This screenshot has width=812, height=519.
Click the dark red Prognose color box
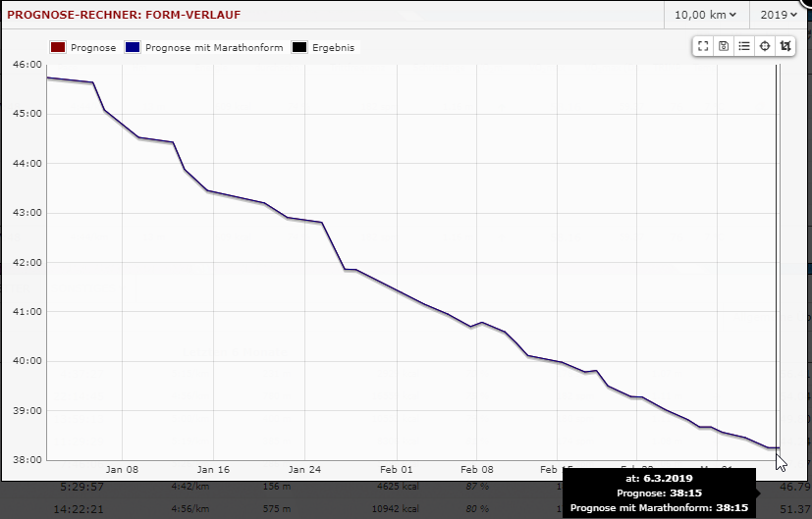tap(57, 47)
